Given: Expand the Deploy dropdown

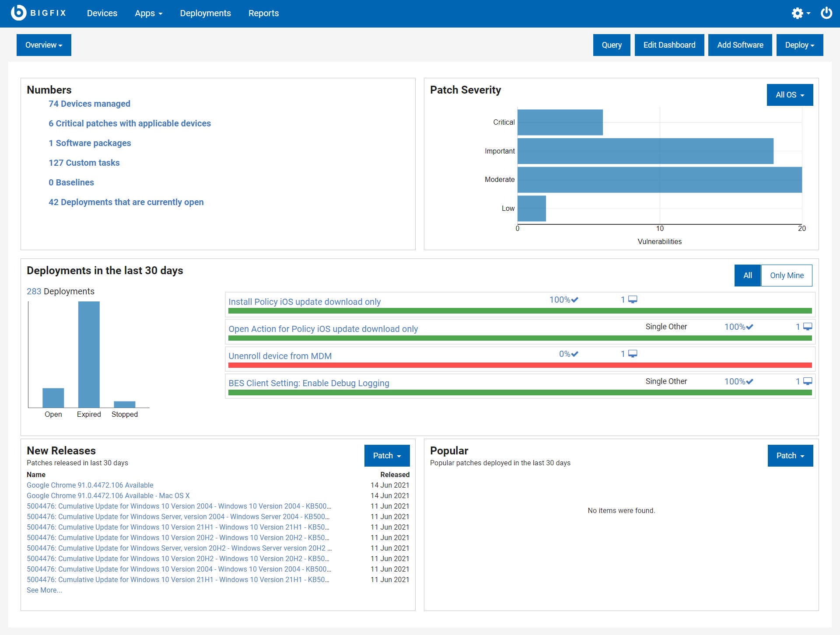Looking at the screenshot, I should (799, 45).
